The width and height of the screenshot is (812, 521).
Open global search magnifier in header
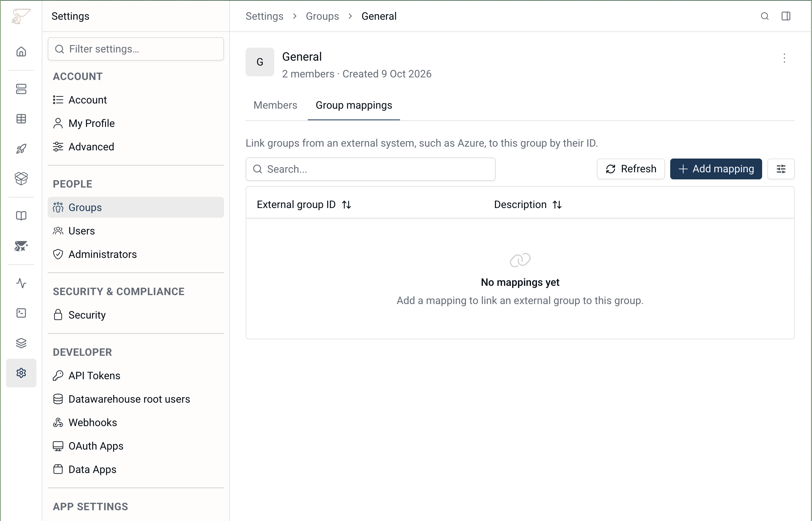pos(765,16)
